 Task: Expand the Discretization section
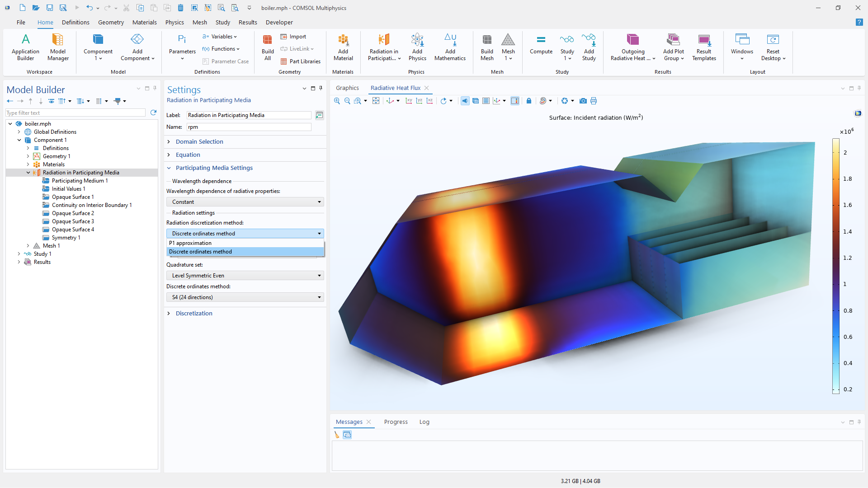point(194,314)
